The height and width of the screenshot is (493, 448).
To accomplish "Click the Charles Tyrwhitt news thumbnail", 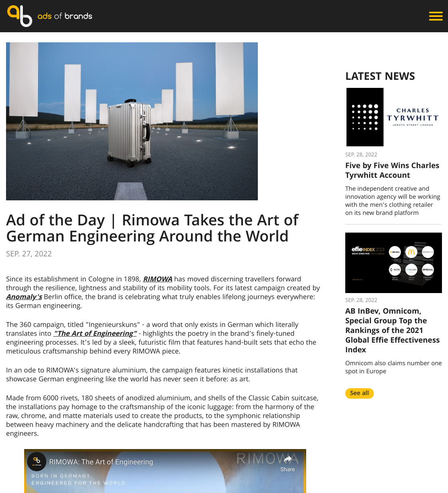I will 394,117.
